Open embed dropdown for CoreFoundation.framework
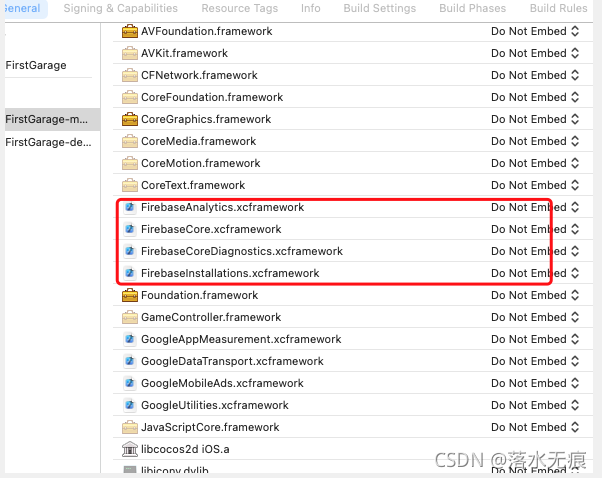 tap(535, 98)
